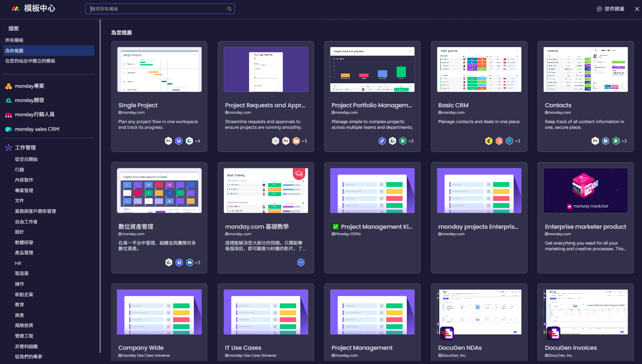Click the feedback smiley icon

(599, 9)
